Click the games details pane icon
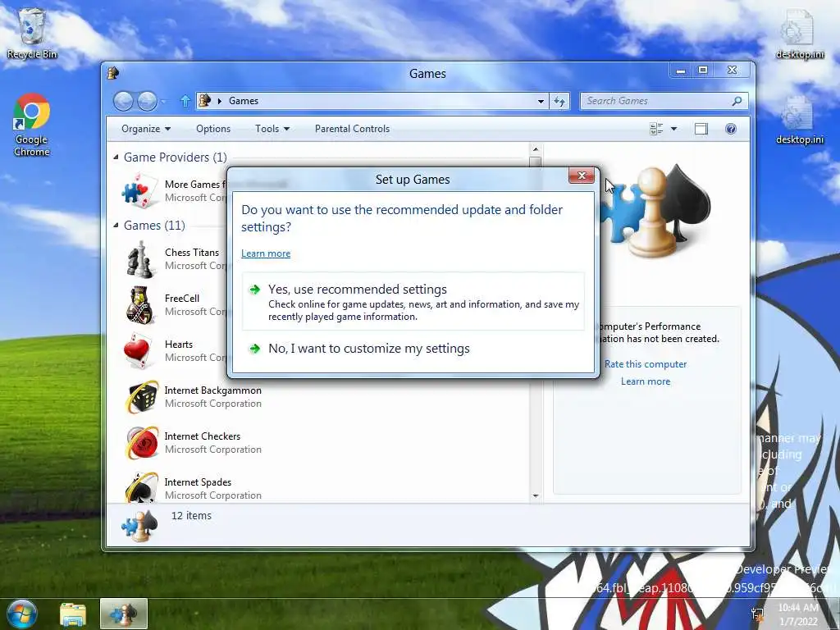This screenshot has width=840, height=630. coord(139,526)
